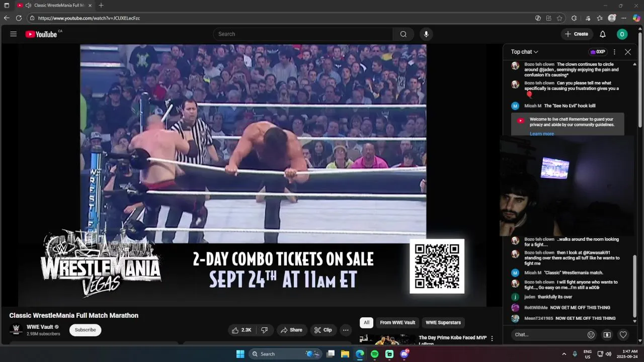Viewport: 644px width, 362px height.
Task: Open Edge settings and more menu
Action: click(624, 18)
